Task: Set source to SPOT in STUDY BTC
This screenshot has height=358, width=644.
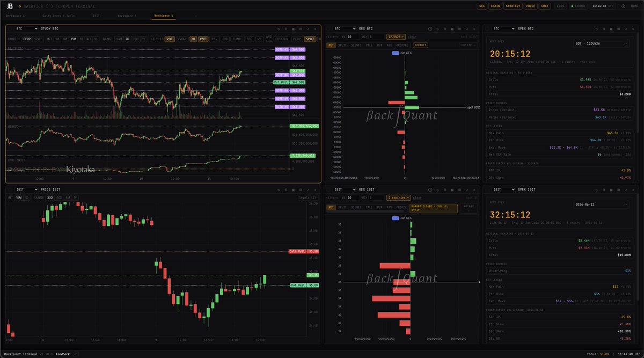Action: click(38, 39)
